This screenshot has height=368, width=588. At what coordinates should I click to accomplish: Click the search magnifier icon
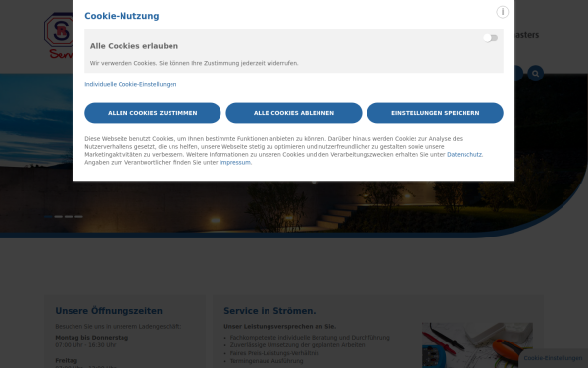pyautogui.click(x=535, y=74)
